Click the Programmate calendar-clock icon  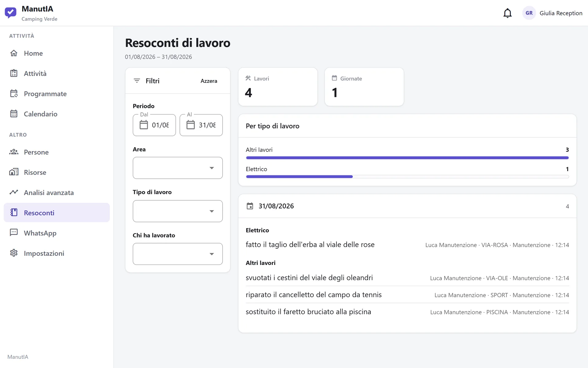14,94
